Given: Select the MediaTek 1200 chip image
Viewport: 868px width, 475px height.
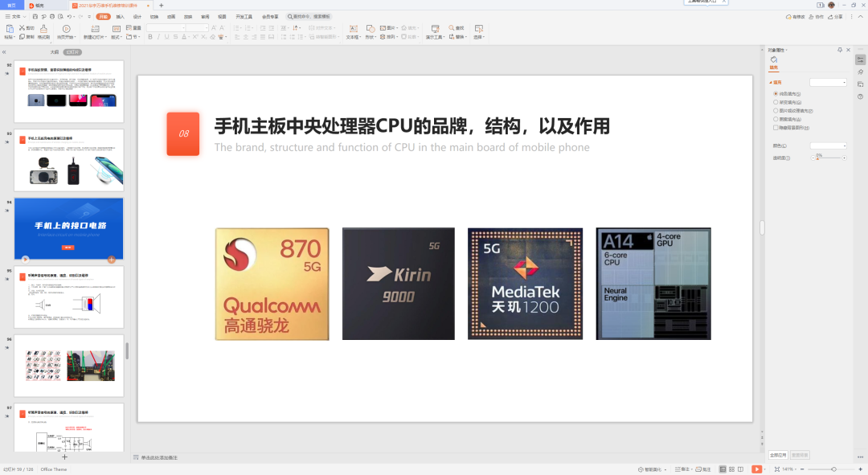Looking at the screenshot, I should point(526,284).
